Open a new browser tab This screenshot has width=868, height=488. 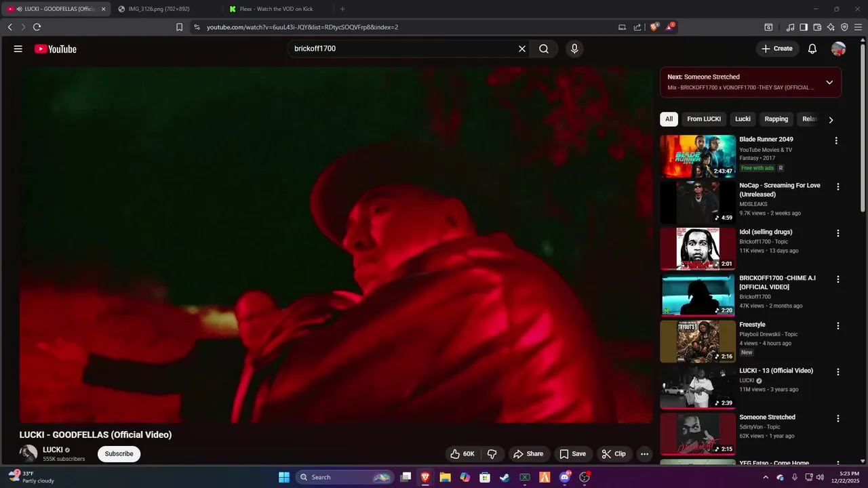(x=342, y=9)
